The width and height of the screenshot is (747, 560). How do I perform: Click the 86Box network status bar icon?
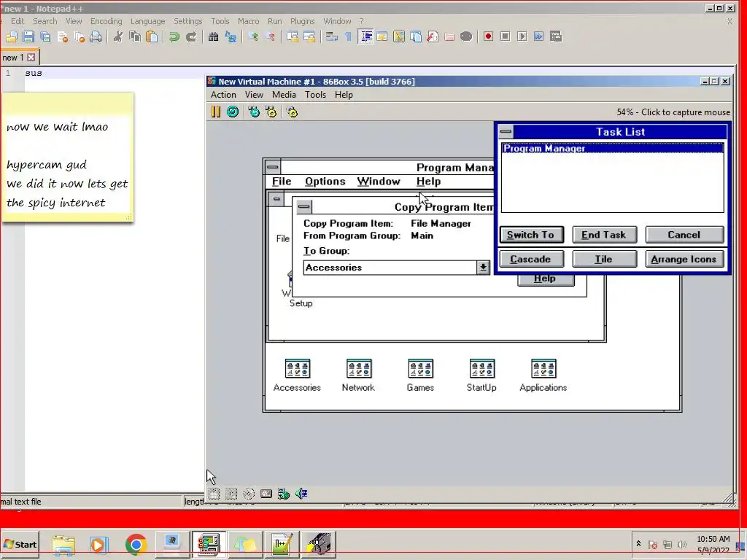(284, 494)
